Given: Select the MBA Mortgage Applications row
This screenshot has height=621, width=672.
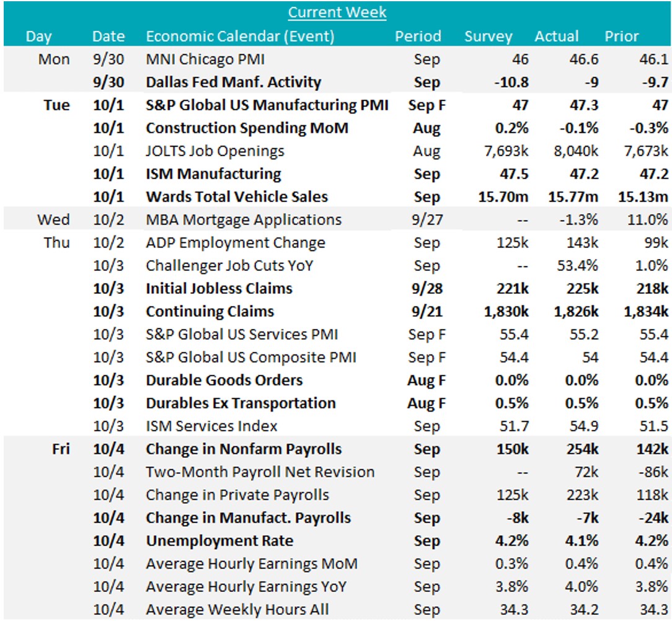Looking at the screenshot, I should [244, 220].
